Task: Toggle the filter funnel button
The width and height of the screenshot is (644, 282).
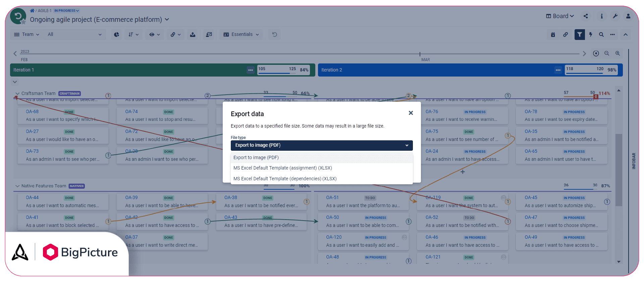Action: click(580, 34)
